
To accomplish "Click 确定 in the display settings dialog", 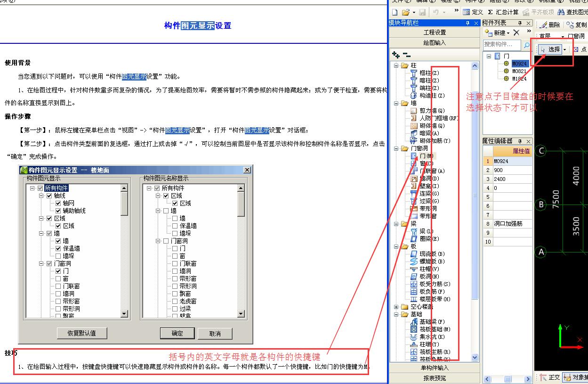I will pos(177,333).
